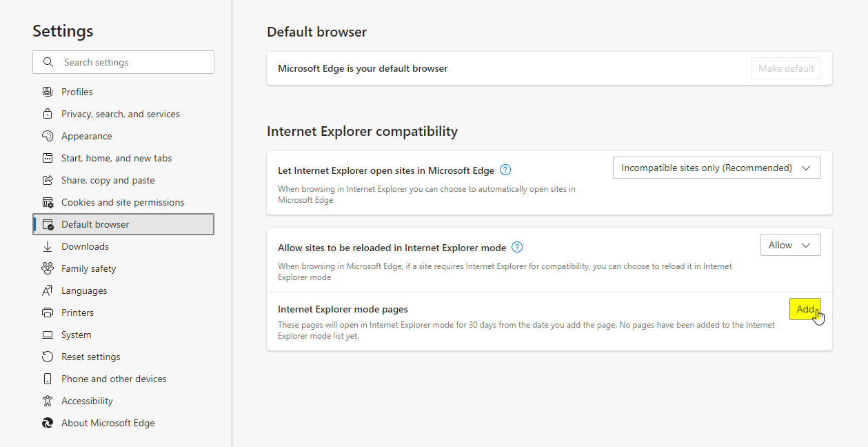Select Start, home, and new tabs
The image size is (868, 447).
pos(123,158)
